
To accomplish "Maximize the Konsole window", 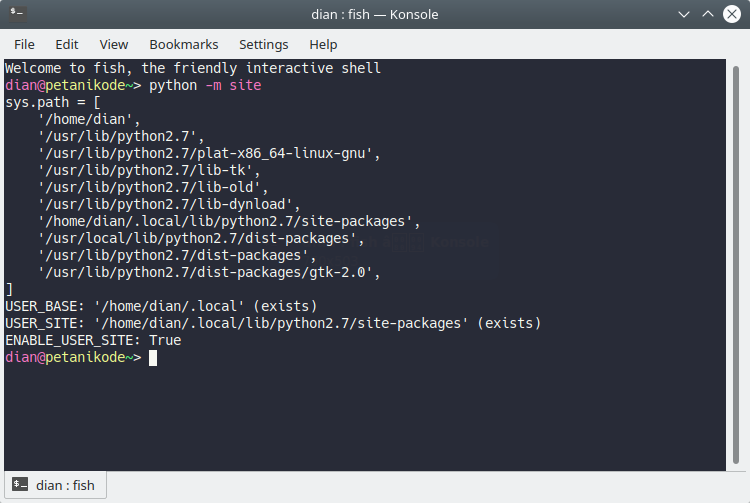I will click(708, 15).
